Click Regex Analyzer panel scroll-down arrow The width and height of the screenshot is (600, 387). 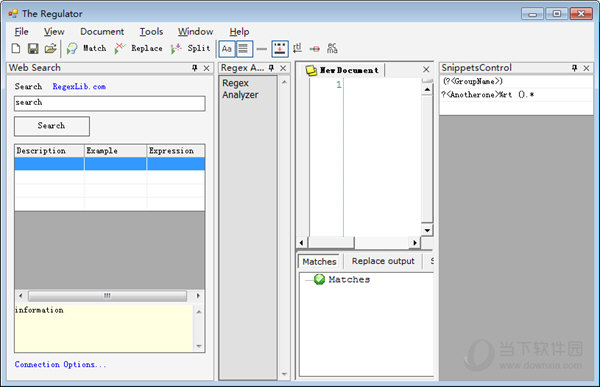[x=284, y=374]
